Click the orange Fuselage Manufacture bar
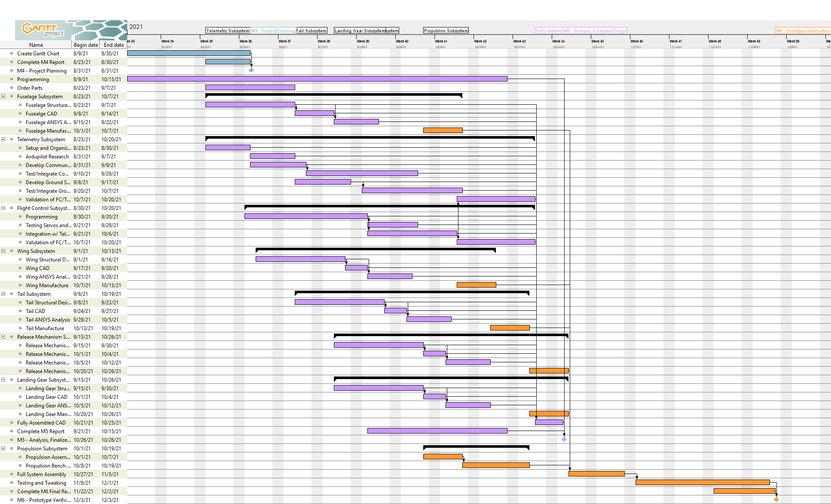The image size is (831, 504). coord(443,131)
